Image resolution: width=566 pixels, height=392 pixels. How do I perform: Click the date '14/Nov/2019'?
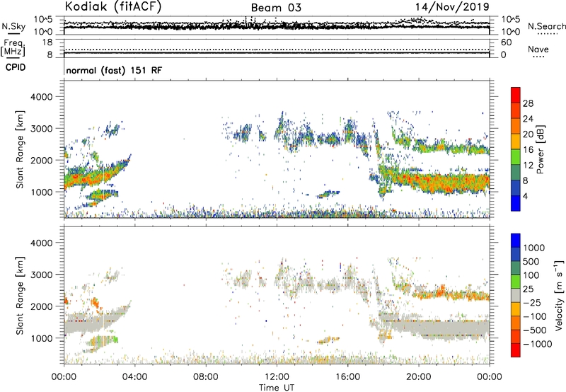coord(452,7)
